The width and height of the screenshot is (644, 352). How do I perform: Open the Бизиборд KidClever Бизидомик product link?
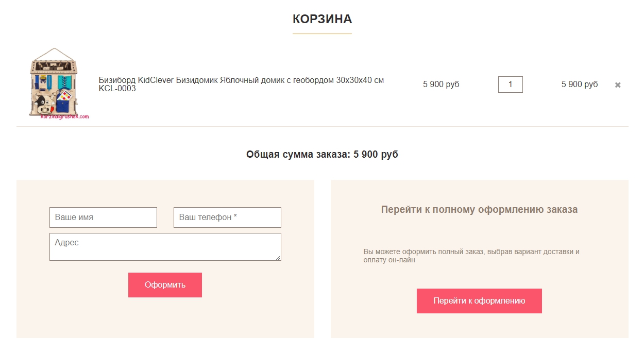(x=241, y=84)
